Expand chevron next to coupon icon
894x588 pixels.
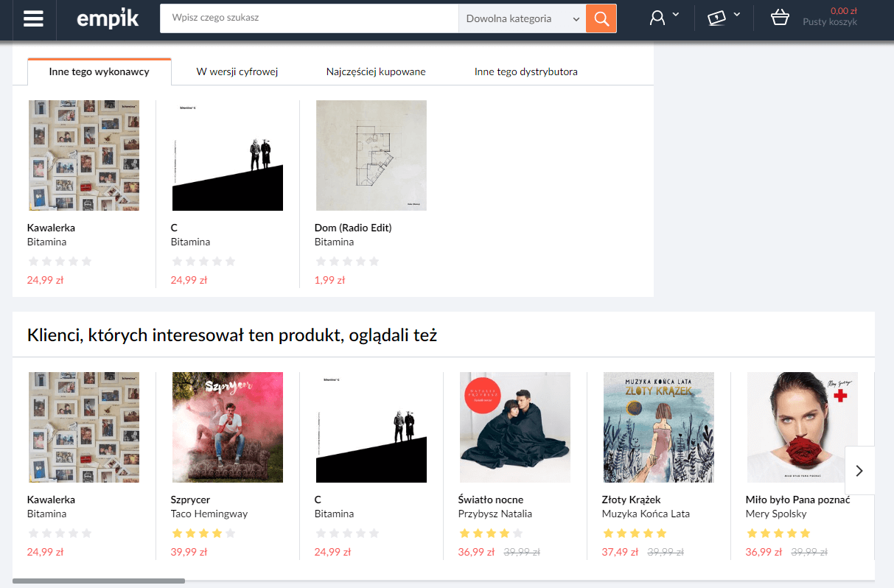(x=736, y=14)
